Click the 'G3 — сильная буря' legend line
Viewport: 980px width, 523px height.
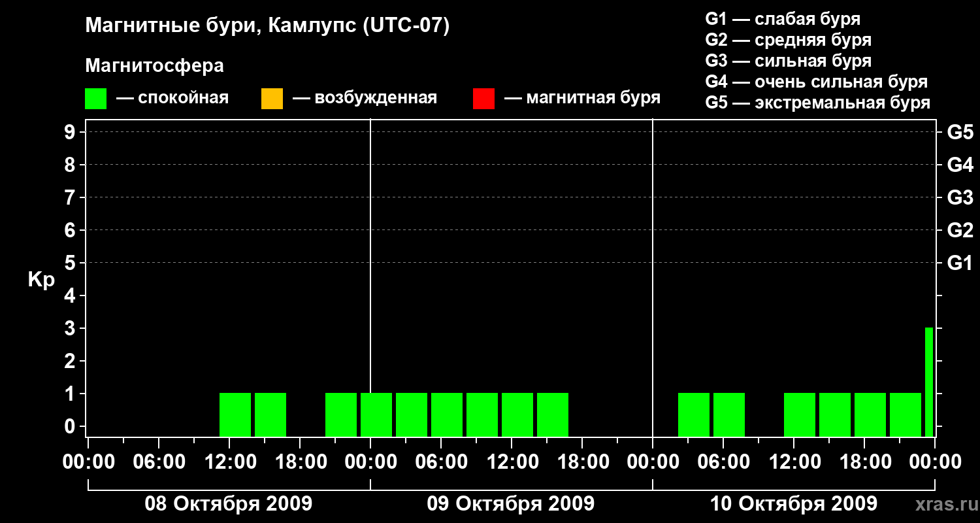click(789, 61)
